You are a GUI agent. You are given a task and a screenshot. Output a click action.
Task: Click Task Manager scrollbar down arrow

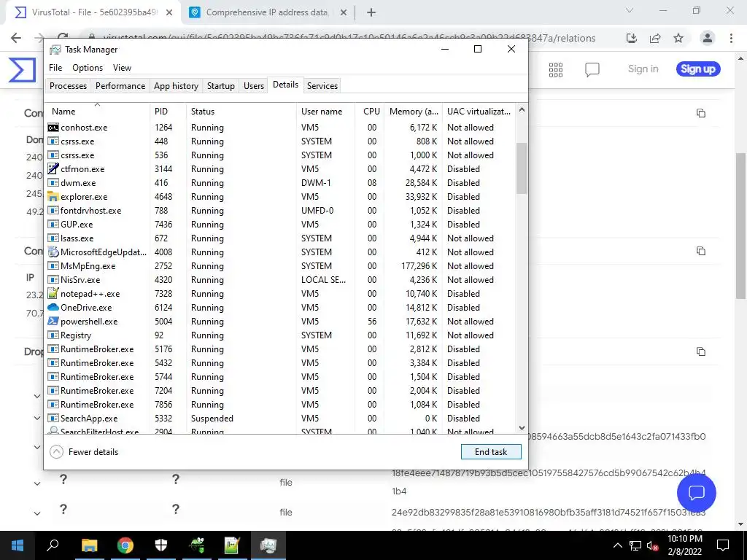click(522, 427)
